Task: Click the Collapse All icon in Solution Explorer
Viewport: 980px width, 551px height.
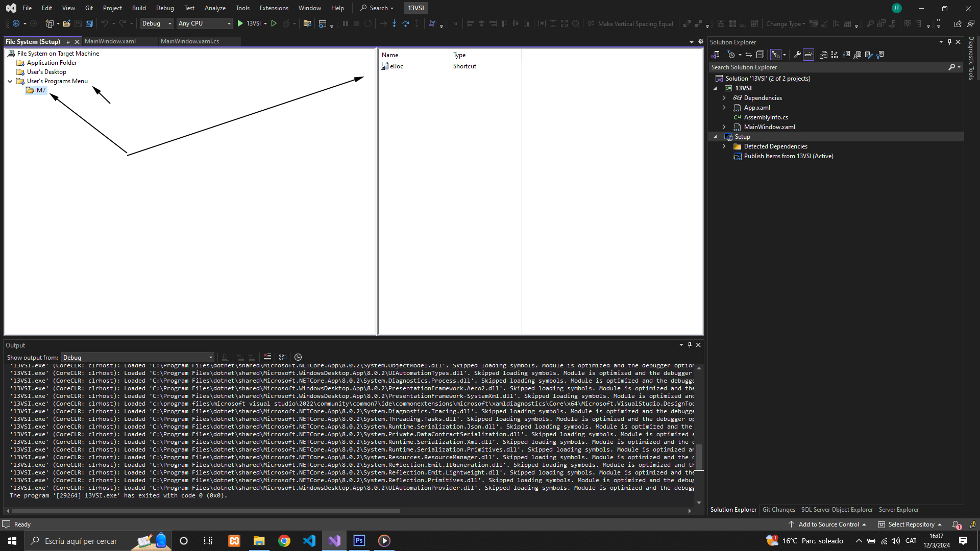Action: [x=760, y=55]
